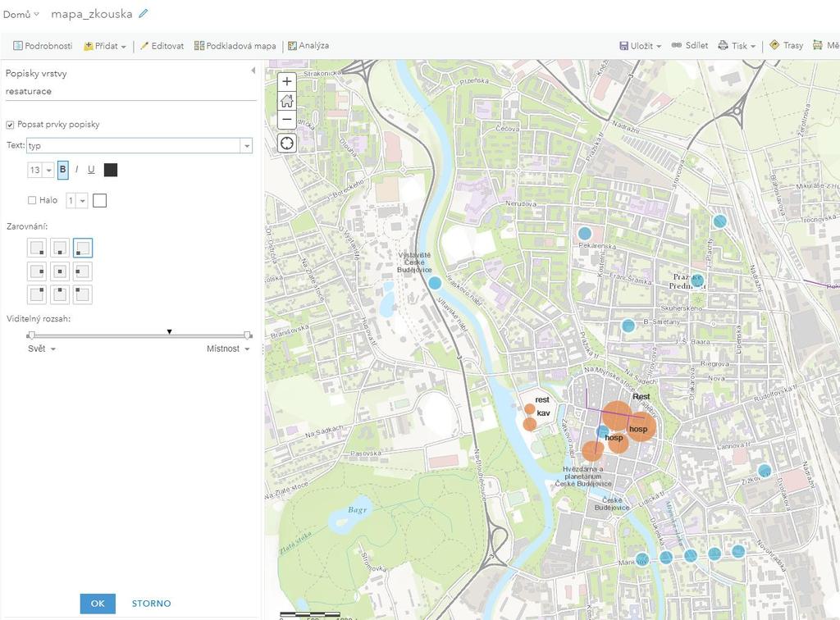Select top-center label alignment
This screenshot has height=620, width=840.
[60, 248]
